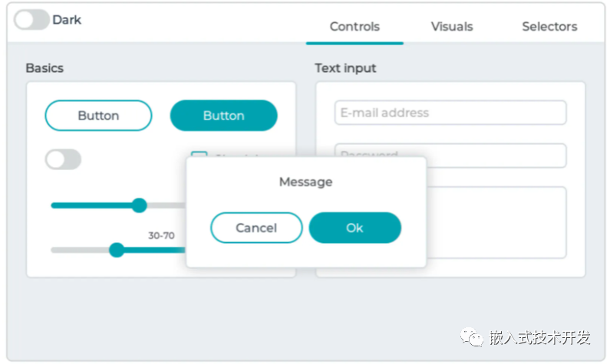Confirm the Message dialog with Ok
The image size is (610, 364).
(x=354, y=228)
